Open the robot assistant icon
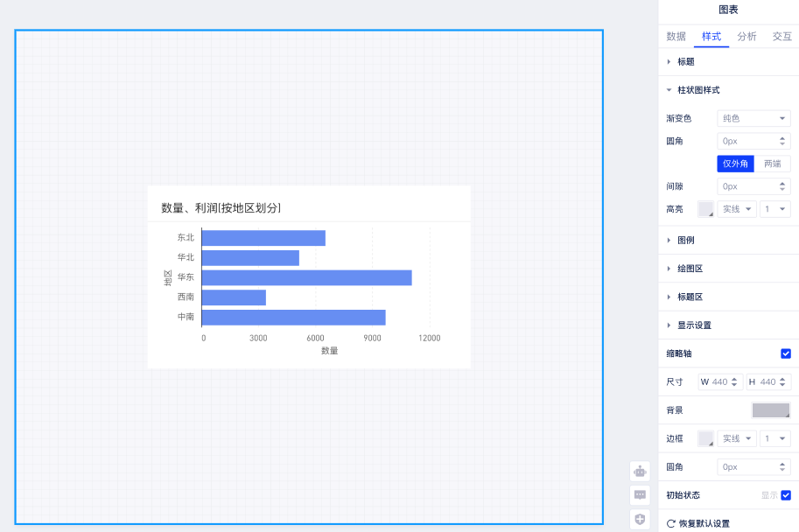This screenshot has height=532, width=799. (x=640, y=471)
